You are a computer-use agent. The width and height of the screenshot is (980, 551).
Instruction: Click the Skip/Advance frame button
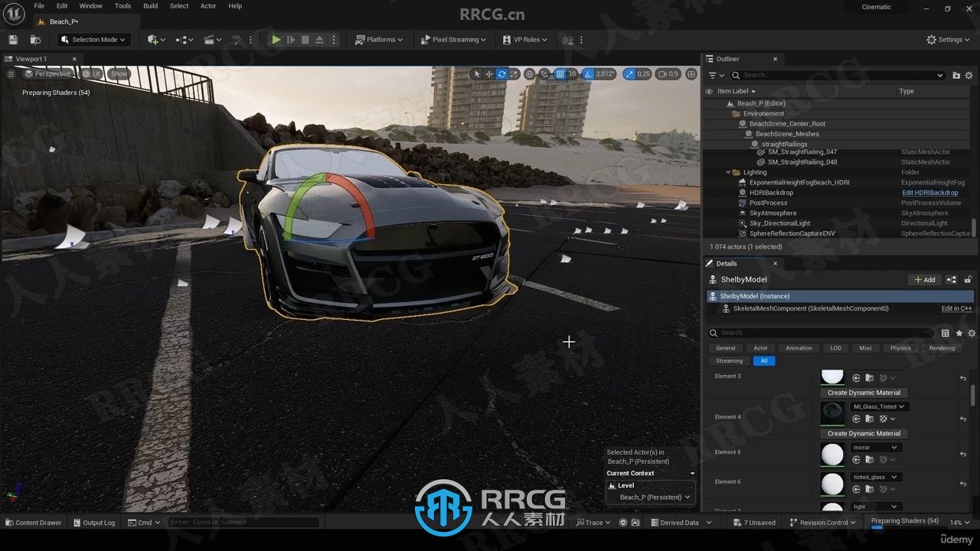point(291,40)
